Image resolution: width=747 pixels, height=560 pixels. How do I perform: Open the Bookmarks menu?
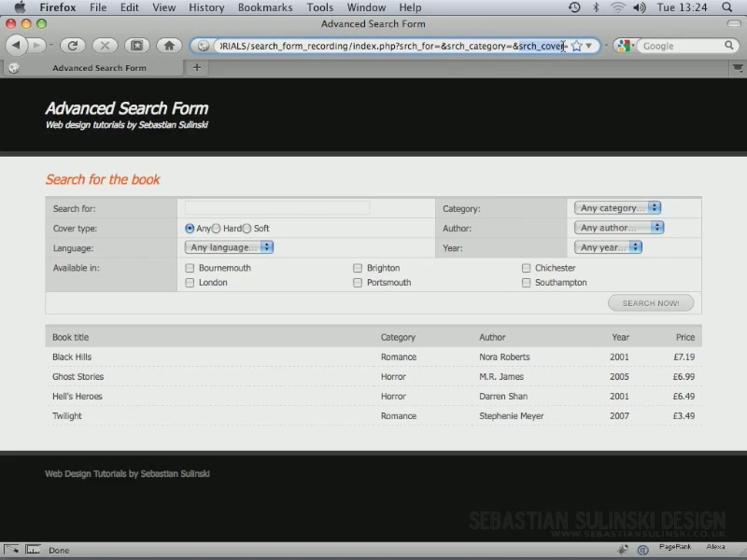tap(265, 7)
